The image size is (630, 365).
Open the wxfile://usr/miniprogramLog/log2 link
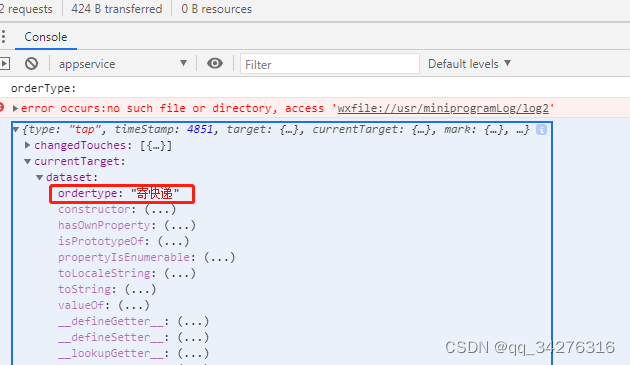(443, 108)
